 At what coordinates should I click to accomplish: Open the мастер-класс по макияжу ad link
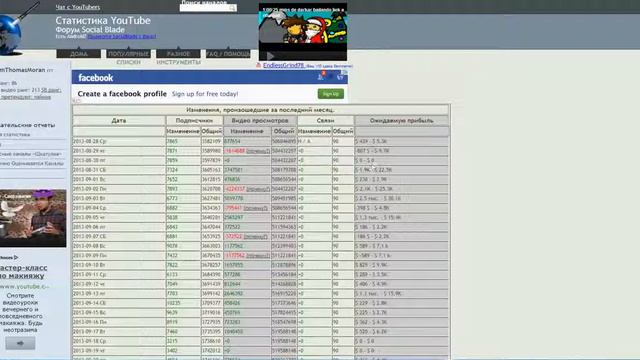click(x=23, y=271)
